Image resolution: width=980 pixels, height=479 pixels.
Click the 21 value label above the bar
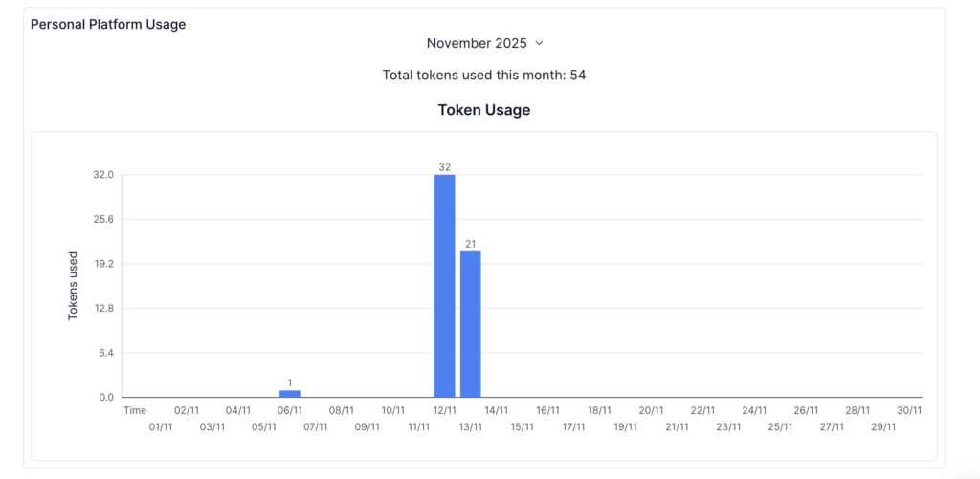pyautogui.click(x=470, y=244)
